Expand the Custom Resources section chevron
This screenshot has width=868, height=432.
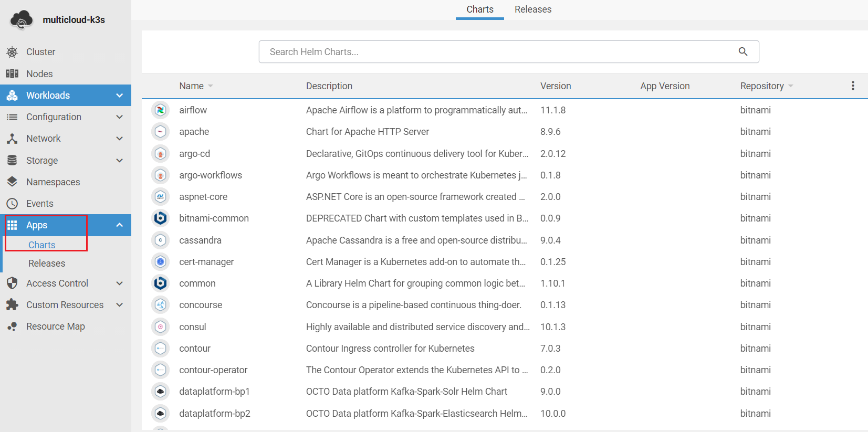(x=120, y=305)
